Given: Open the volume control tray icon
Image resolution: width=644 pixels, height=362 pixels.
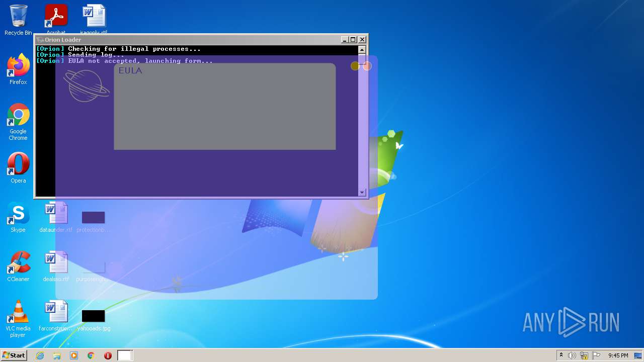Looking at the screenshot, I should pyautogui.click(x=572, y=355).
